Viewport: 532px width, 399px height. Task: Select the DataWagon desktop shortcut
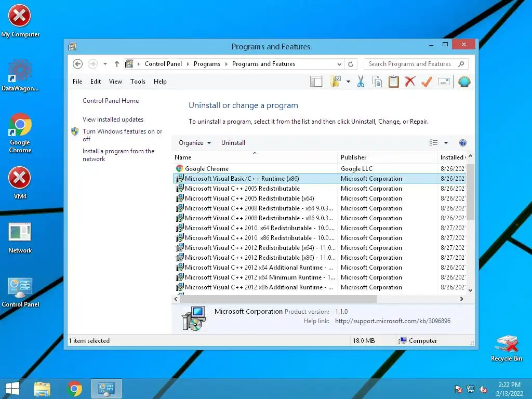pos(20,75)
